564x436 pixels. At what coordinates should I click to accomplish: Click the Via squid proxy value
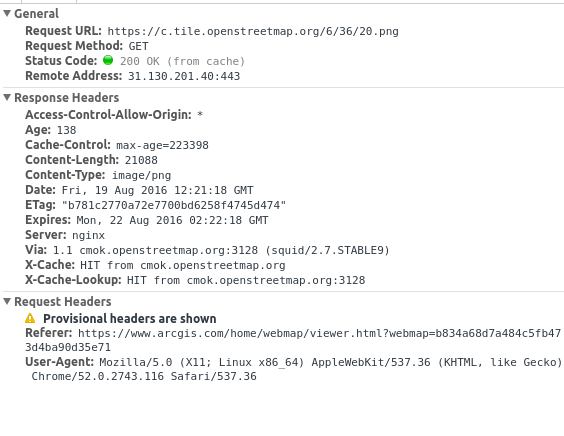tap(221, 250)
